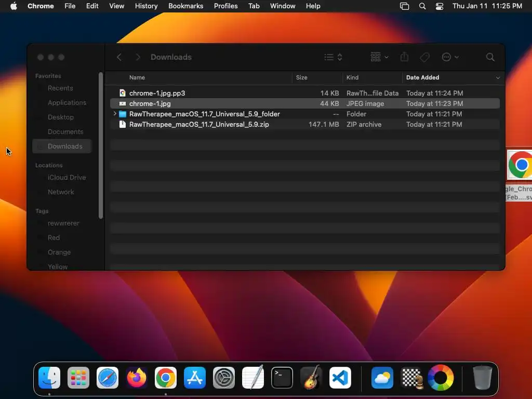532x399 pixels.
Task: Click the Share toolbar icon
Action: pyautogui.click(x=404, y=57)
